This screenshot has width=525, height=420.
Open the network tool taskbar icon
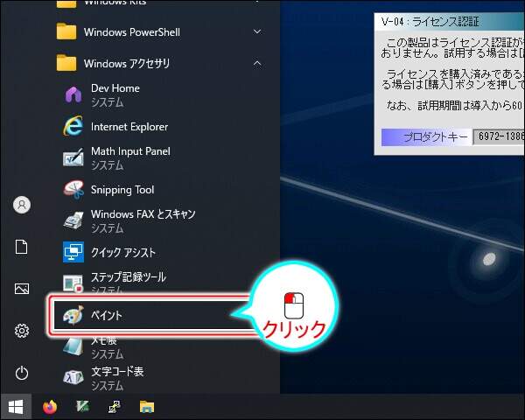pyautogui.click(x=115, y=407)
